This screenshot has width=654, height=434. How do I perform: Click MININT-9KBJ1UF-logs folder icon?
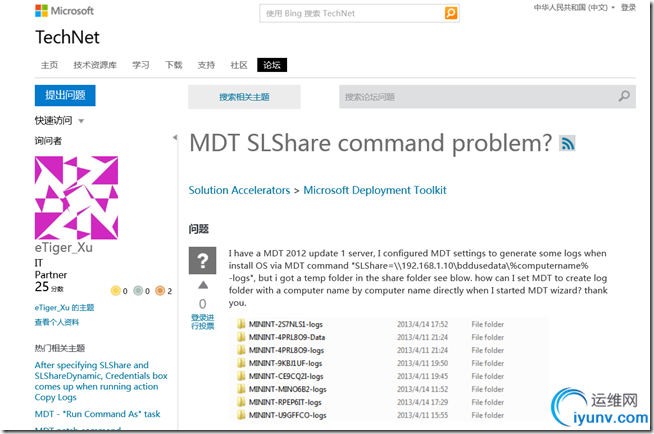tap(241, 363)
